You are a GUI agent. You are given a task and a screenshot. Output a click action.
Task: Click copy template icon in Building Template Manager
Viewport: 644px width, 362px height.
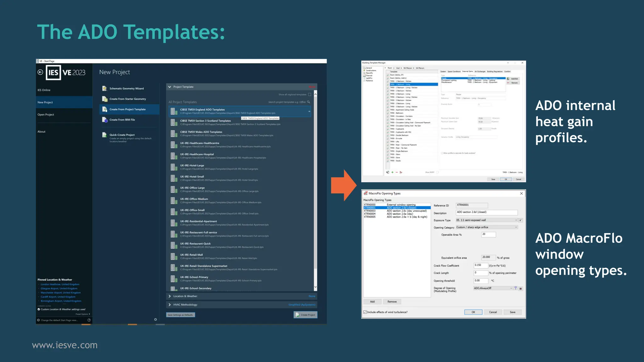[388, 172]
